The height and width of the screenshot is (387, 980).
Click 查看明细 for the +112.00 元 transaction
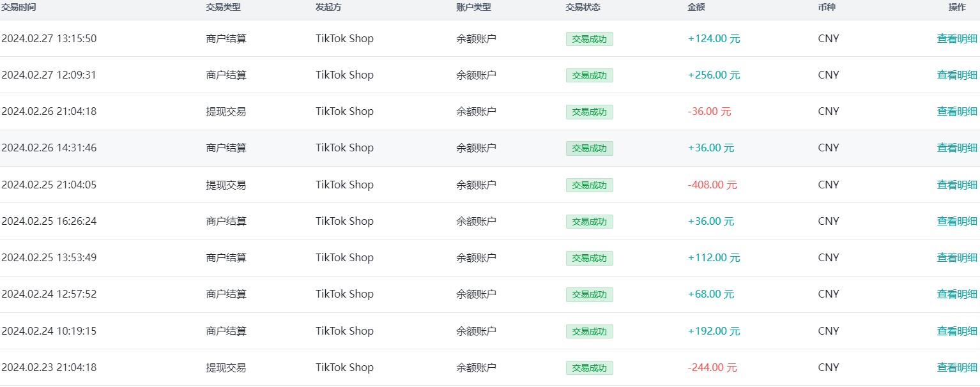tap(956, 257)
